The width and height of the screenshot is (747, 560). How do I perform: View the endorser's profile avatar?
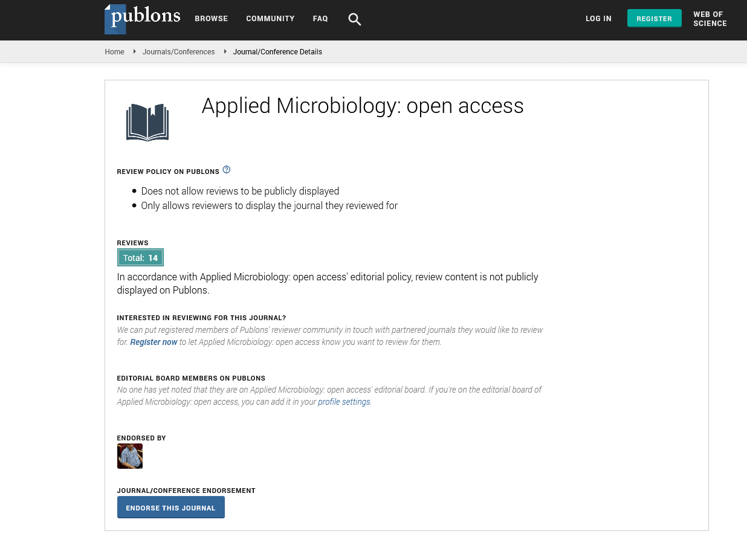coord(130,456)
